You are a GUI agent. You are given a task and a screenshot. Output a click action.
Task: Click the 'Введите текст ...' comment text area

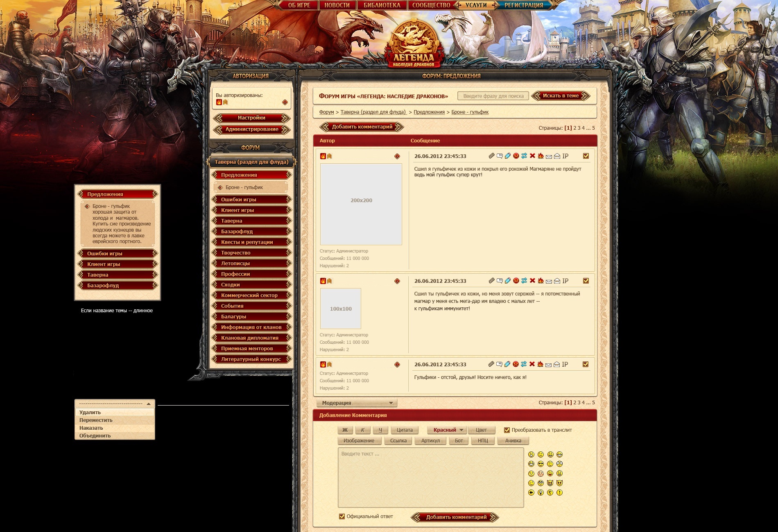click(x=430, y=478)
